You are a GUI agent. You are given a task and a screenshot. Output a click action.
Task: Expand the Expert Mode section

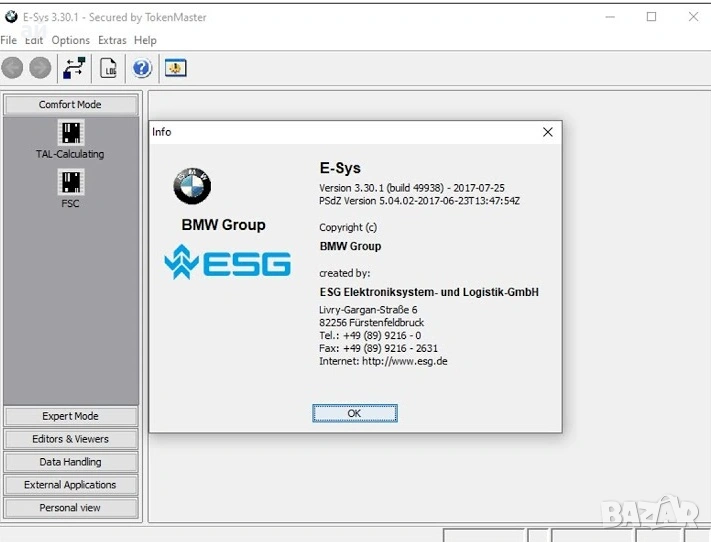[x=70, y=416]
